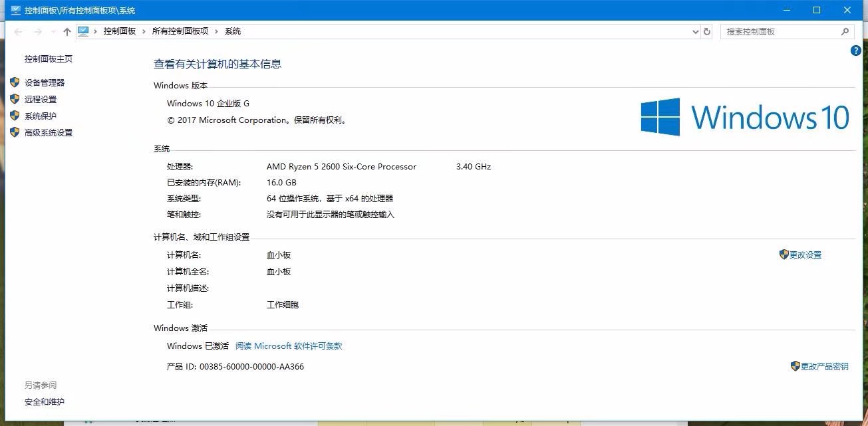This screenshot has height=426, width=868.
Task: Open 阅读 Microsoft 软件许可条款 link
Action: click(289, 346)
